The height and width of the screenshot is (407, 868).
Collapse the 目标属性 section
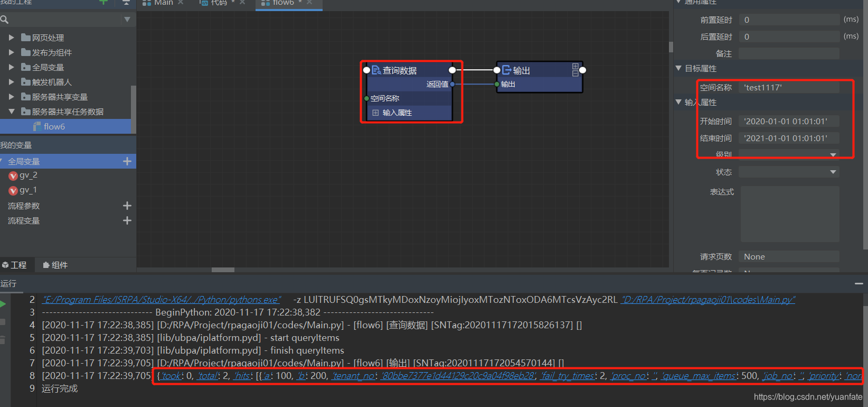(678, 68)
